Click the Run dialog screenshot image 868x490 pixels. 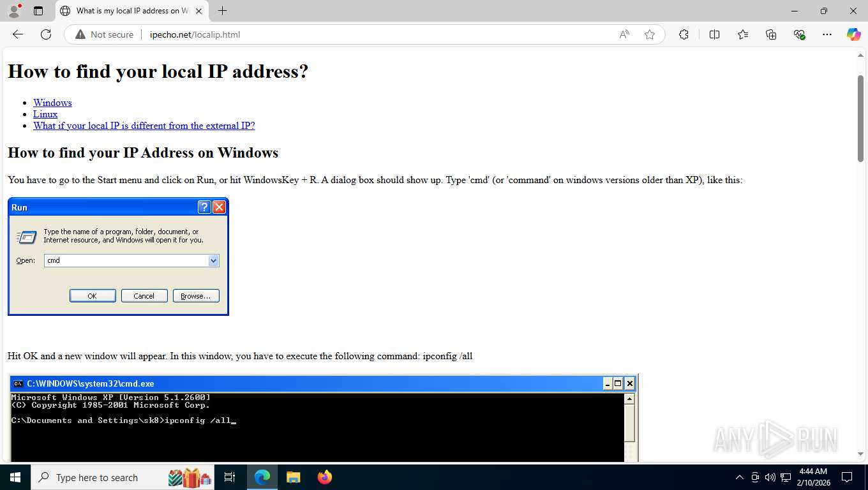point(118,256)
